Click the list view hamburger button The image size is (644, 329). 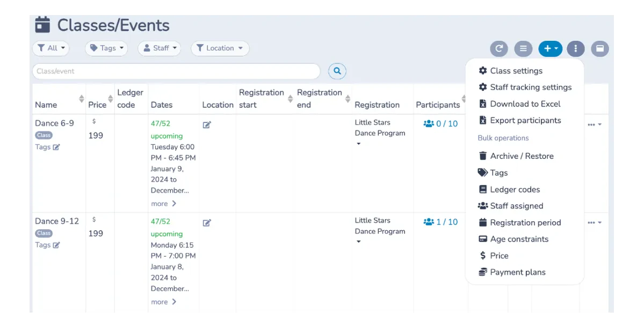(523, 48)
